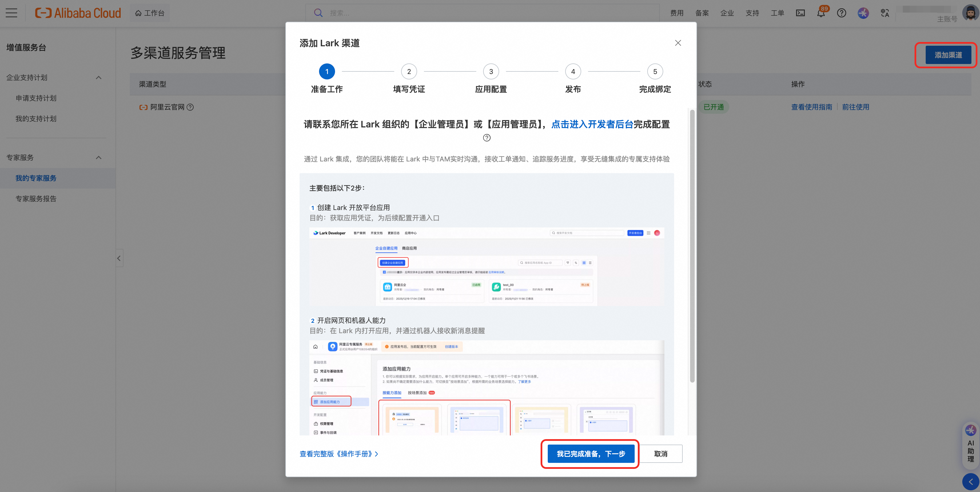Image resolution: width=980 pixels, height=492 pixels.
Task: Click the user avatar in top right
Action: click(x=970, y=13)
